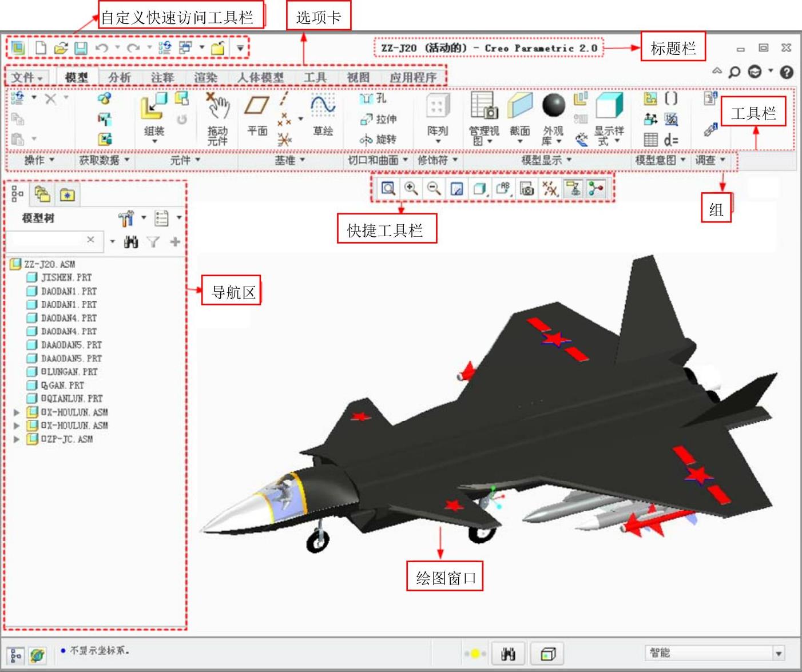Switch to the 渲染 tab
Viewport: 802px width, 672px height.
coord(205,77)
